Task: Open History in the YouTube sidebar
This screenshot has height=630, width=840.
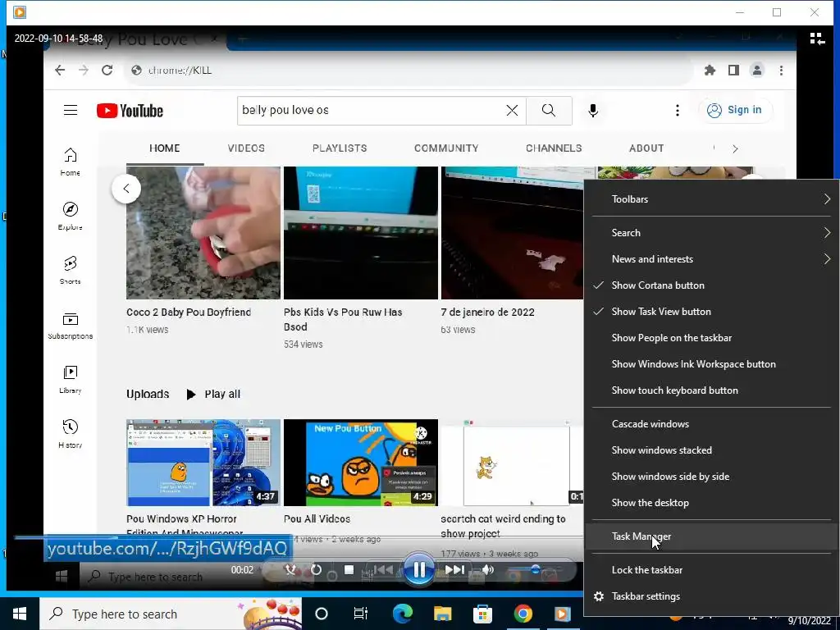Action: pos(71,433)
